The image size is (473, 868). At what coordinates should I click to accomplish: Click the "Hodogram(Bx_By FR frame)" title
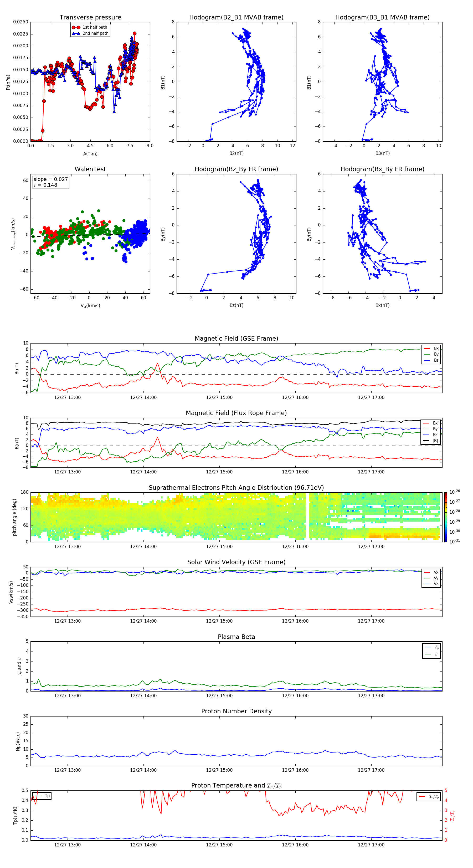point(382,169)
